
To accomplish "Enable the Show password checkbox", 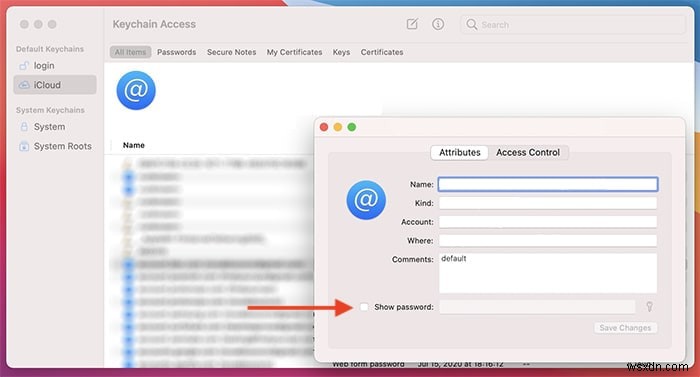I will [364, 307].
